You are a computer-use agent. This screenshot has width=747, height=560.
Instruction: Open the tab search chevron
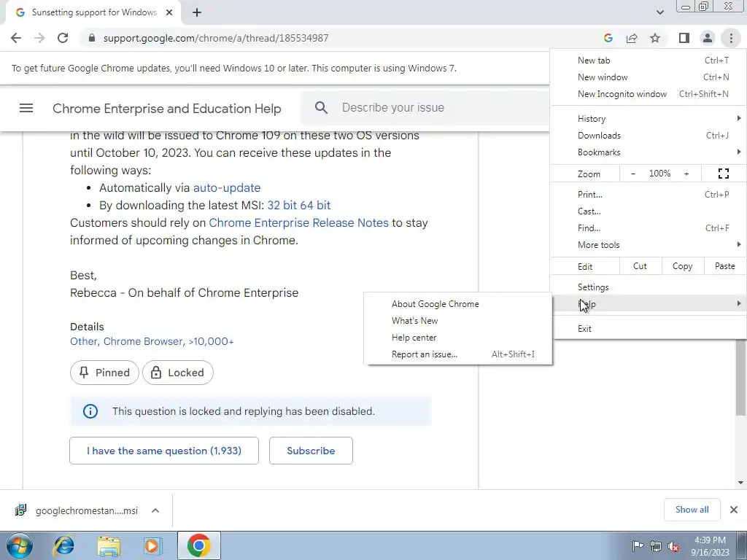(x=659, y=12)
